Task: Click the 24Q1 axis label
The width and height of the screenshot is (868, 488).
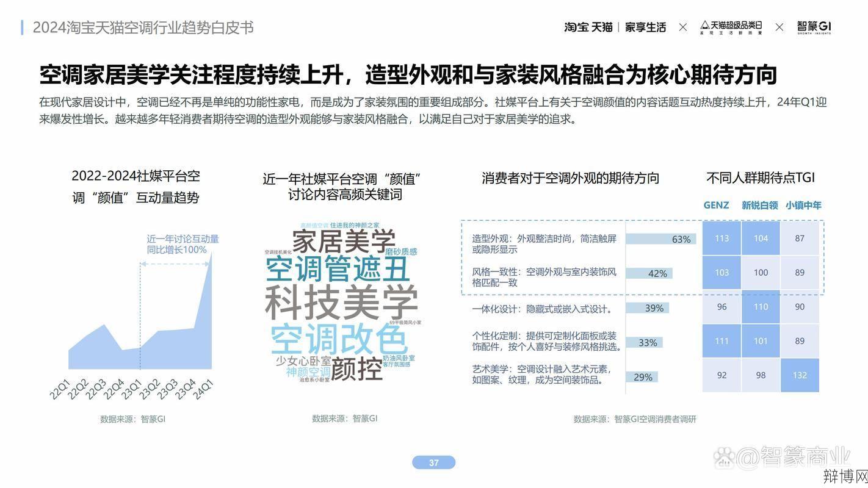Action: (x=203, y=389)
